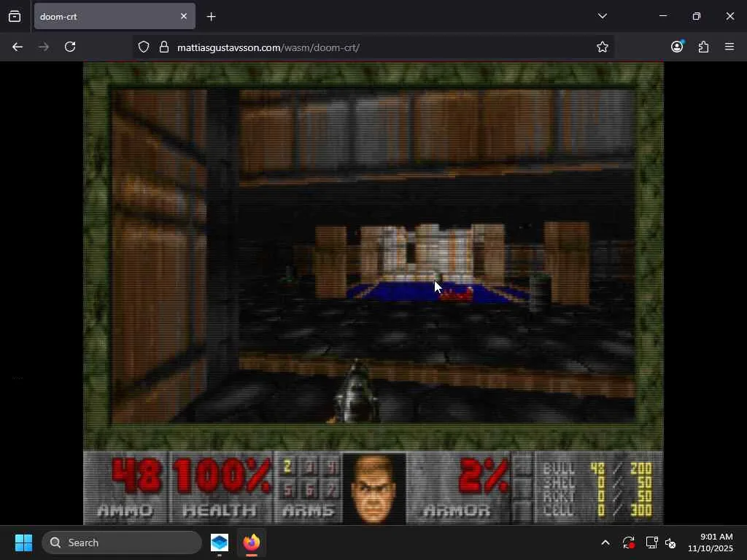Open the Extensions puzzle icon
Image resolution: width=747 pixels, height=560 pixels.
coord(703,47)
